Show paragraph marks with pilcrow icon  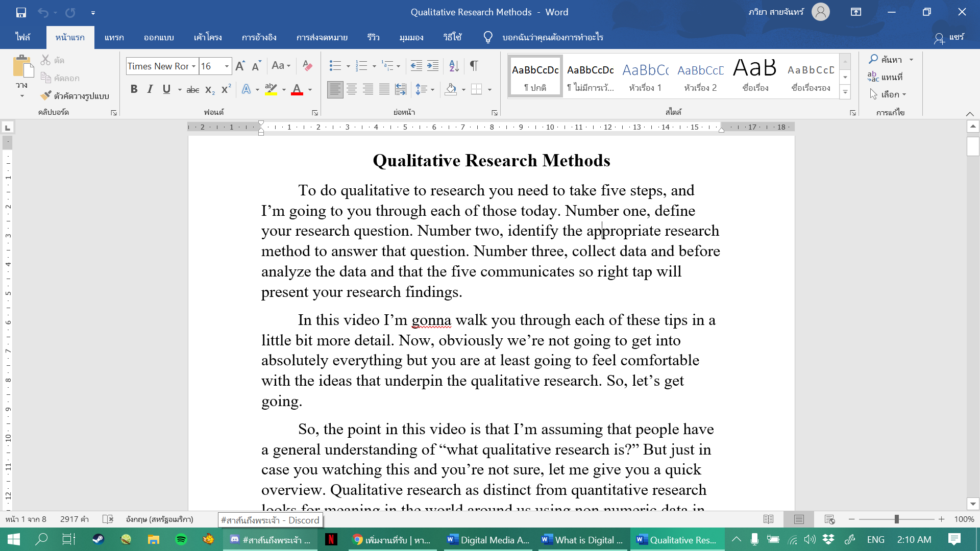click(x=474, y=66)
